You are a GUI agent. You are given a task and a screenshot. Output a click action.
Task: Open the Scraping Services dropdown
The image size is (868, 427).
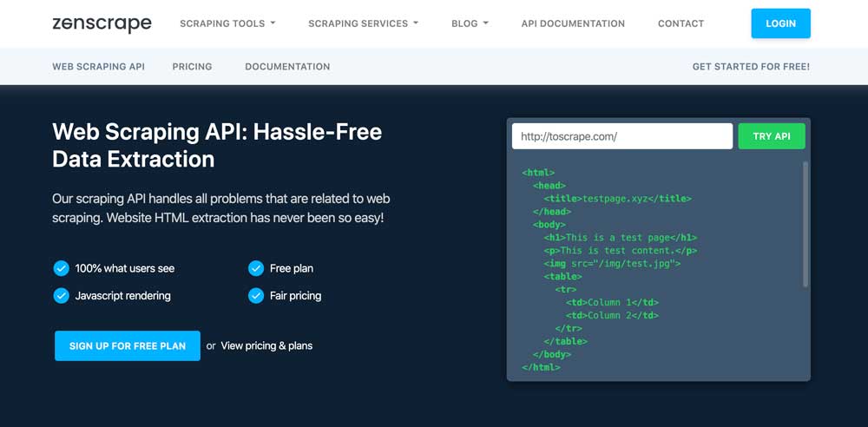[x=363, y=23]
